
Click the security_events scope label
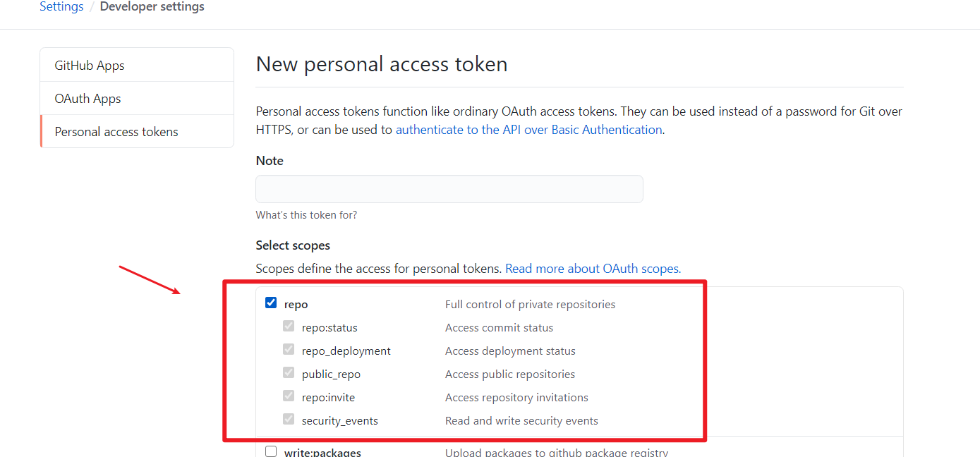point(339,421)
